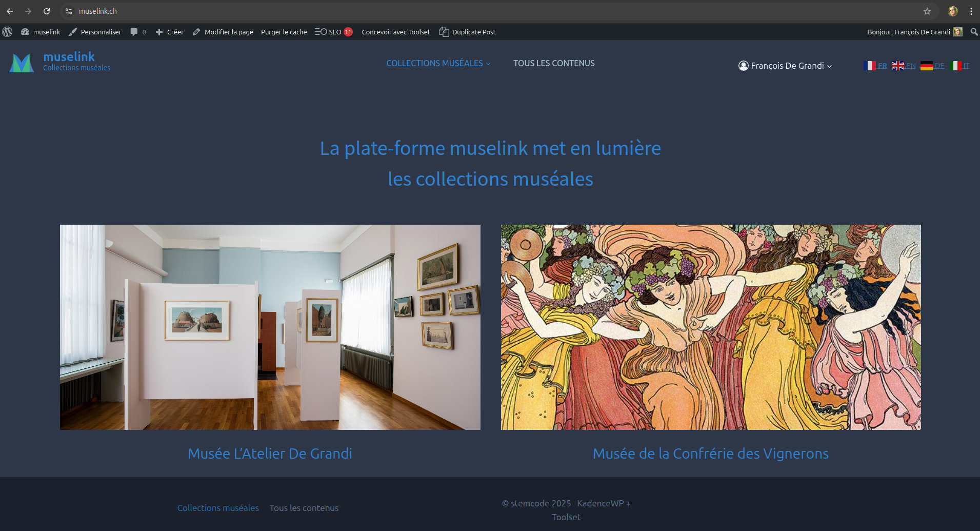The image size is (980, 531).
Task: Open the site information icon in the address bar
Action: 69,11
